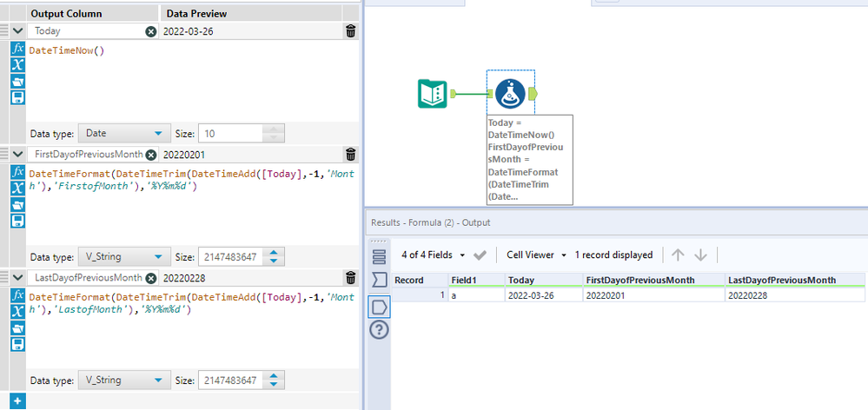The image size is (868, 410).
Task: Edit the LastDayofPreviousMonth column name field
Action: point(88,277)
